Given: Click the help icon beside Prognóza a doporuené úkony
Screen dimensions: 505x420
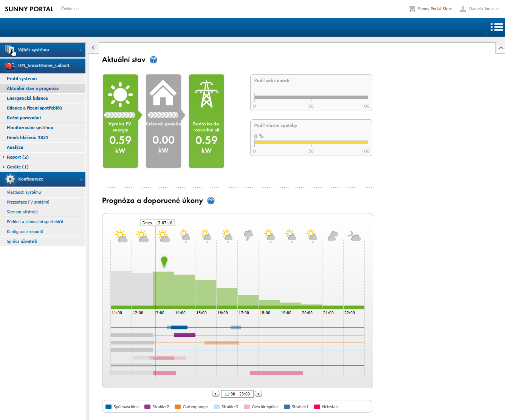Looking at the screenshot, I should (211, 201).
